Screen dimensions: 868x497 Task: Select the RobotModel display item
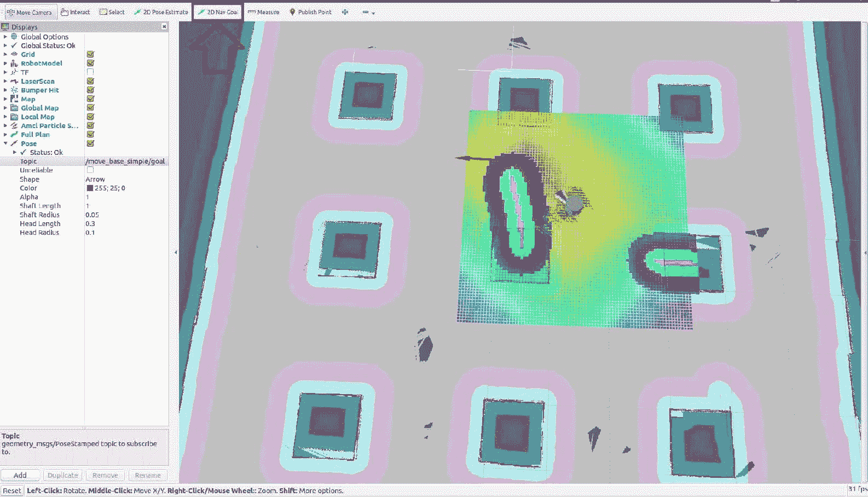pos(42,63)
